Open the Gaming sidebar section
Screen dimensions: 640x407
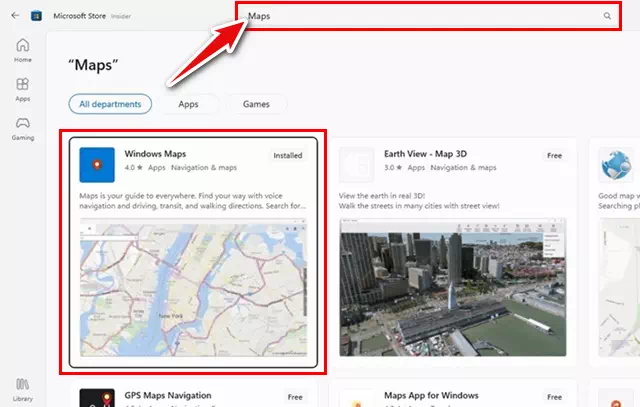click(23, 129)
